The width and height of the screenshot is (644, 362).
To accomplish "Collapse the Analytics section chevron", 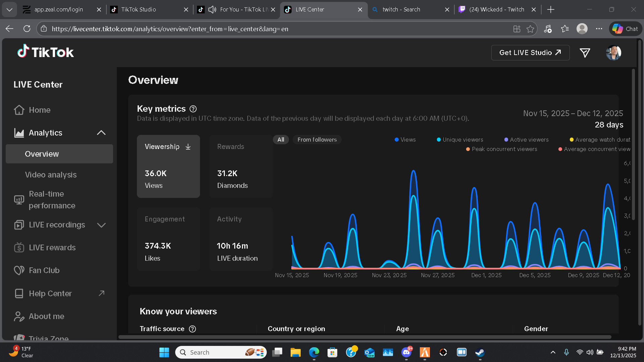I will [x=101, y=133].
